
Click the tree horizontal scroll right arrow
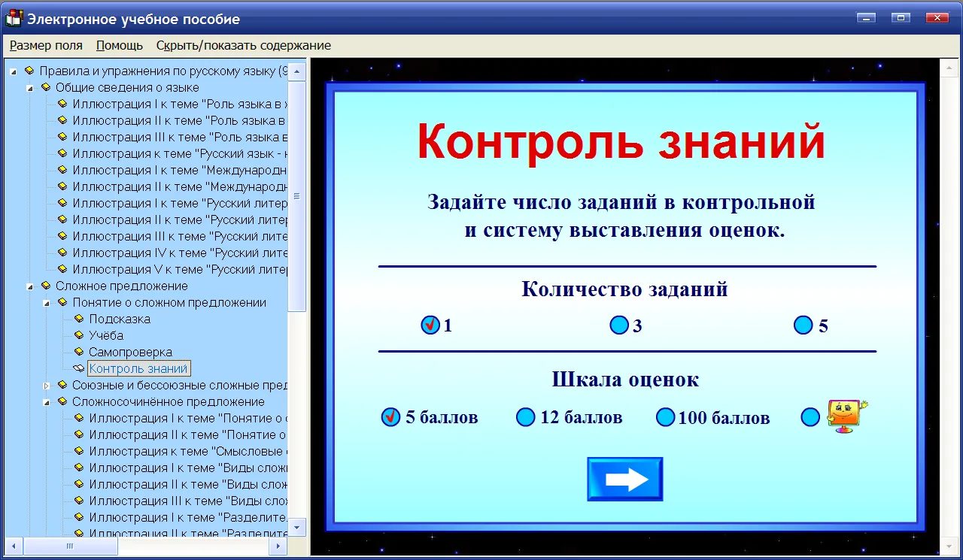click(278, 546)
